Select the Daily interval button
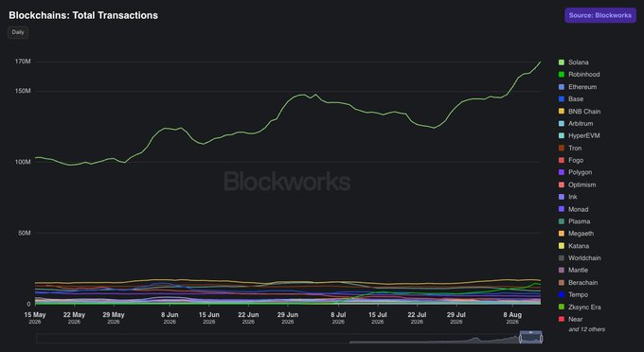 [18, 32]
